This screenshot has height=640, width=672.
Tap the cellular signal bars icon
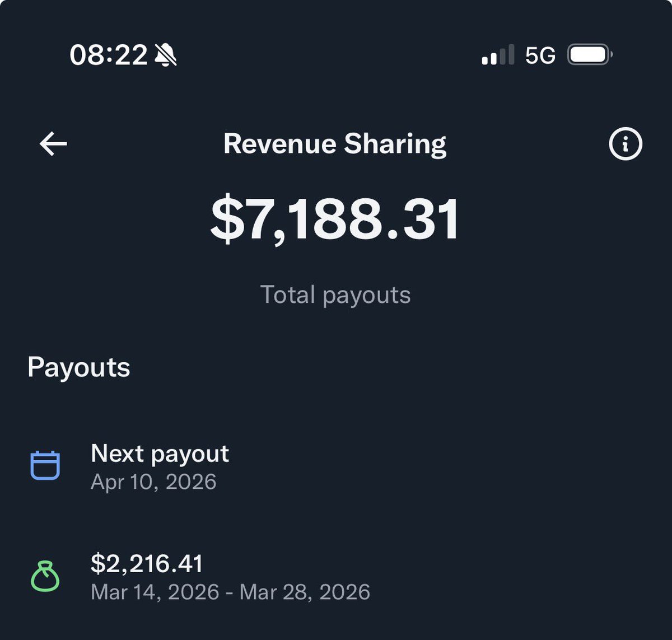[498, 55]
